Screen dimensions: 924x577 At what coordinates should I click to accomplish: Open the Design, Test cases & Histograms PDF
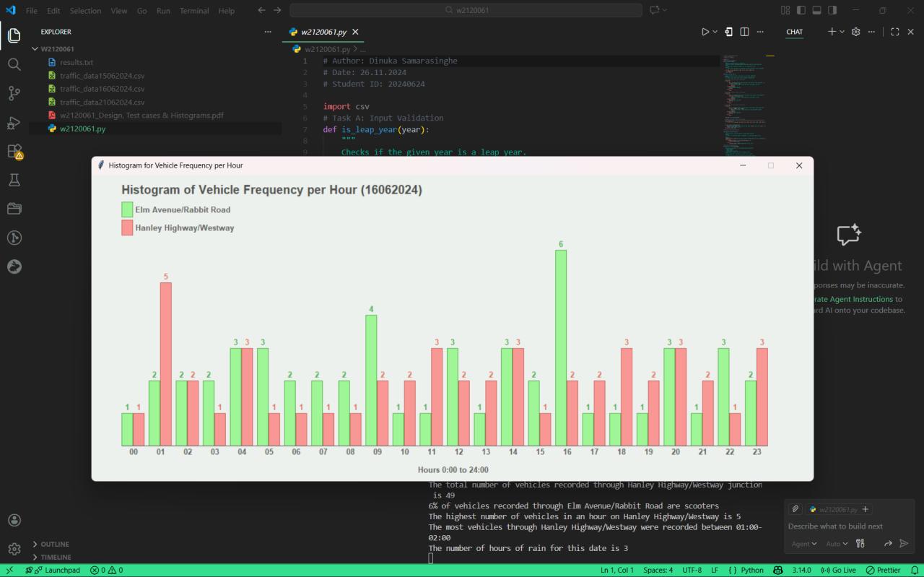click(141, 115)
